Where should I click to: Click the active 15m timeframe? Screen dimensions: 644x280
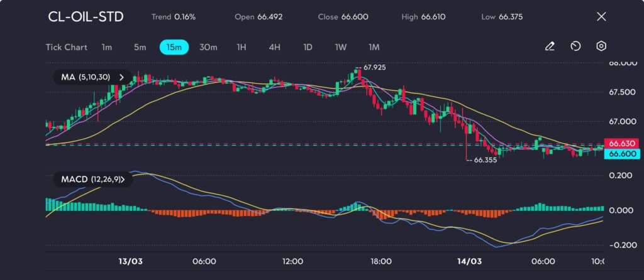coord(174,47)
